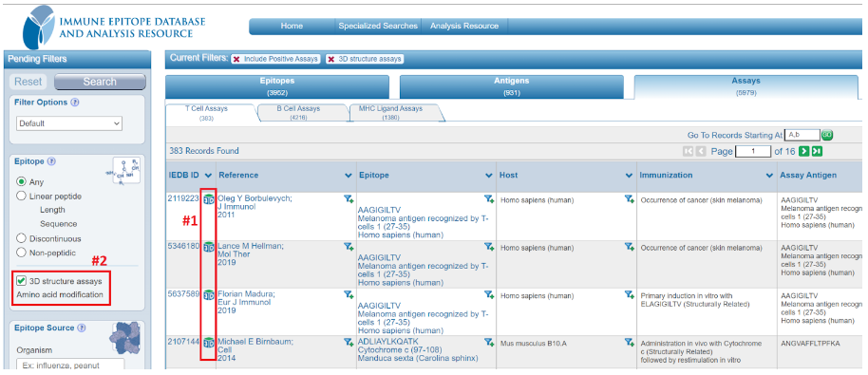Select Discontinuous epitope radio button

pyautogui.click(x=22, y=238)
